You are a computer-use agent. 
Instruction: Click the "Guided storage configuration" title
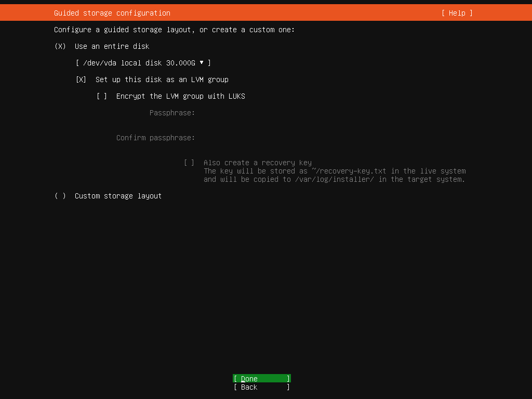click(112, 13)
